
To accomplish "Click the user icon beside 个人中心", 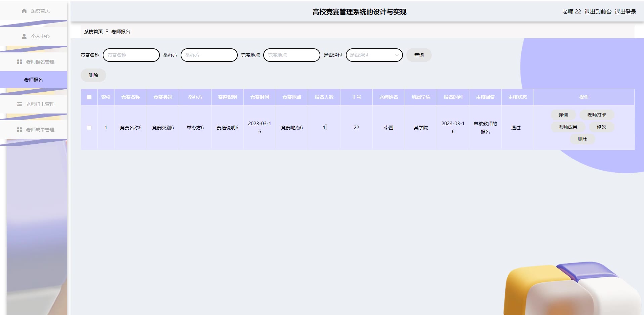I will (x=24, y=36).
